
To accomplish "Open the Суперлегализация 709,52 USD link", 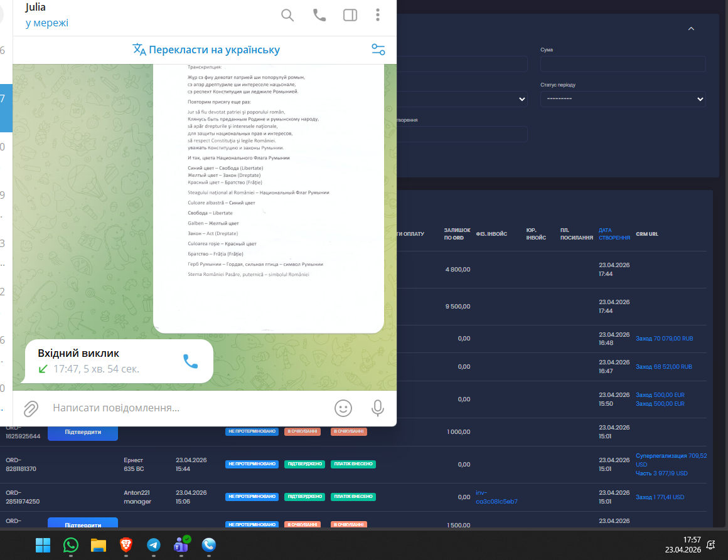I will pyautogui.click(x=671, y=460).
